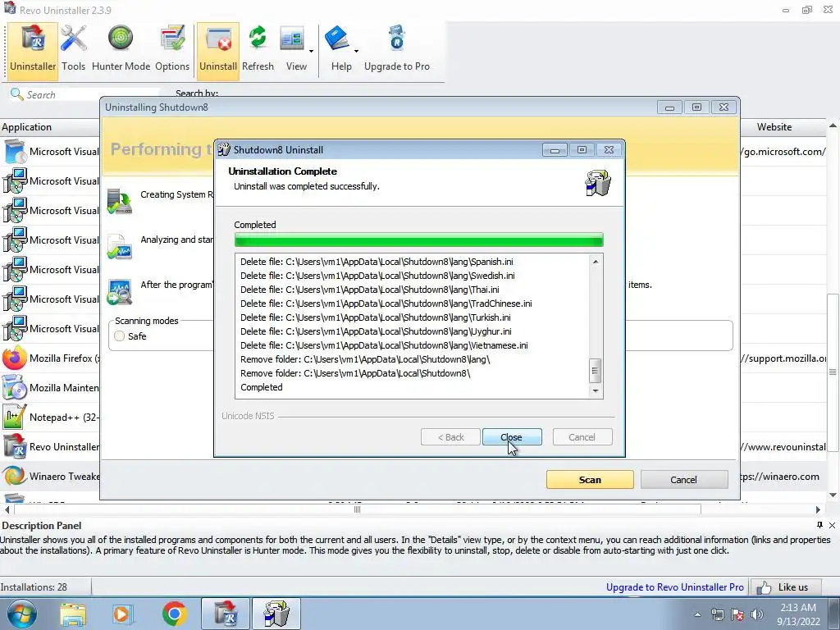Click Upgrade to Revo Uninstaller Pro link
Screen dimensions: 840x630
(674, 587)
